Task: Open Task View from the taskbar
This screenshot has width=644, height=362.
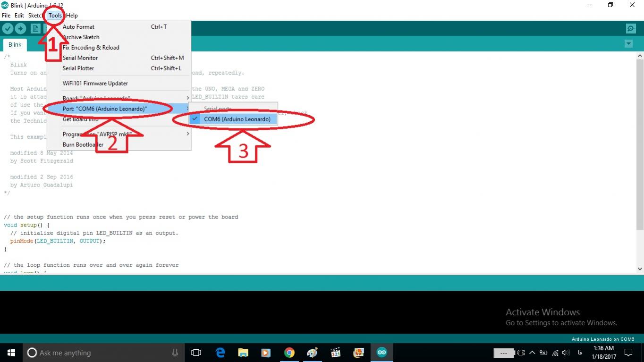Action: 196,353
